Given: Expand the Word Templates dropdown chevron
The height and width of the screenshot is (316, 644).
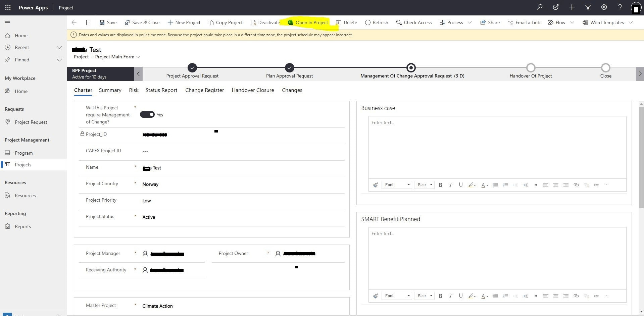Looking at the screenshot, I should [x=631, y=22].
